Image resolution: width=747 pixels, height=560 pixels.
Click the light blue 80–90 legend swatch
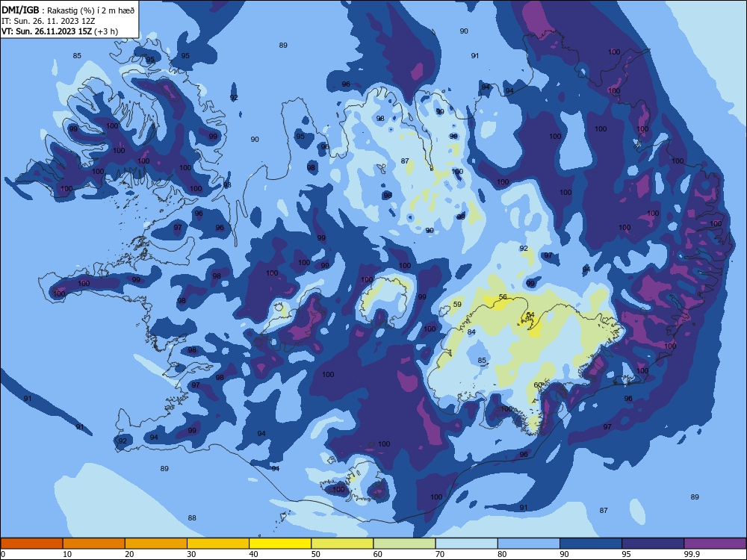pyautogui.click(x=529, y=544)
